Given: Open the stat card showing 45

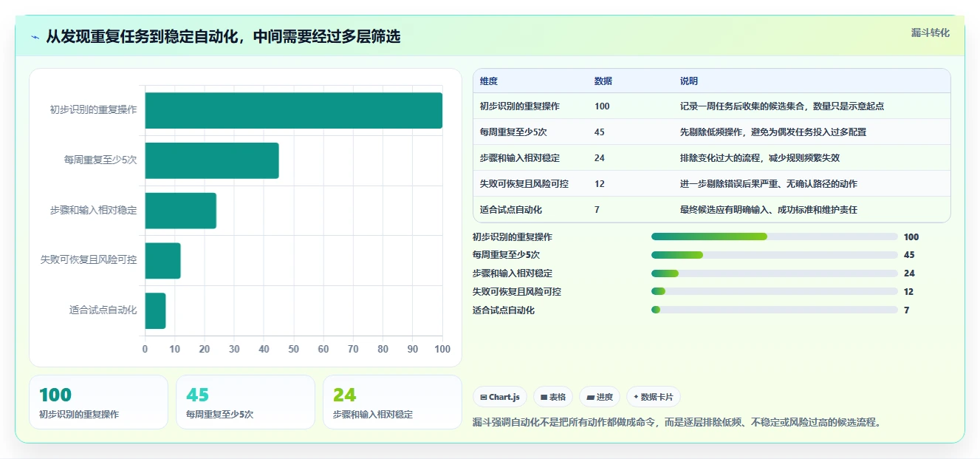Looking at the screenshot, I should (x=246, y=402).
